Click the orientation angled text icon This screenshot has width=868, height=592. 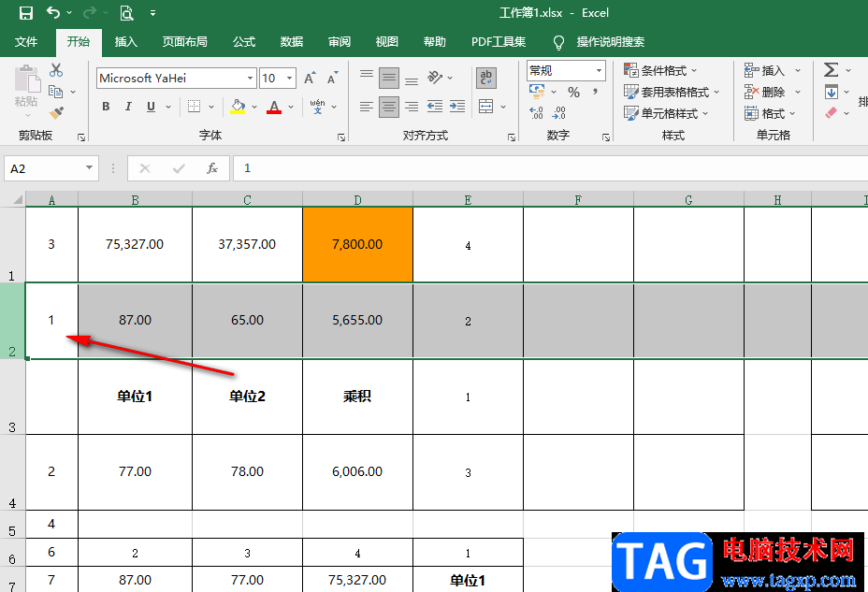tap(435, 78)
